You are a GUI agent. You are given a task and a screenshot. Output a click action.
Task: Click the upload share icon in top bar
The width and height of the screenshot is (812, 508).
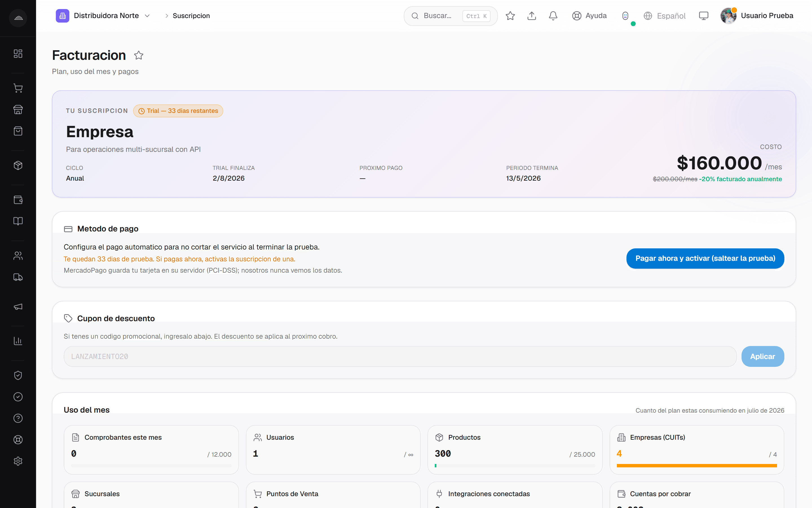(532, 16)
